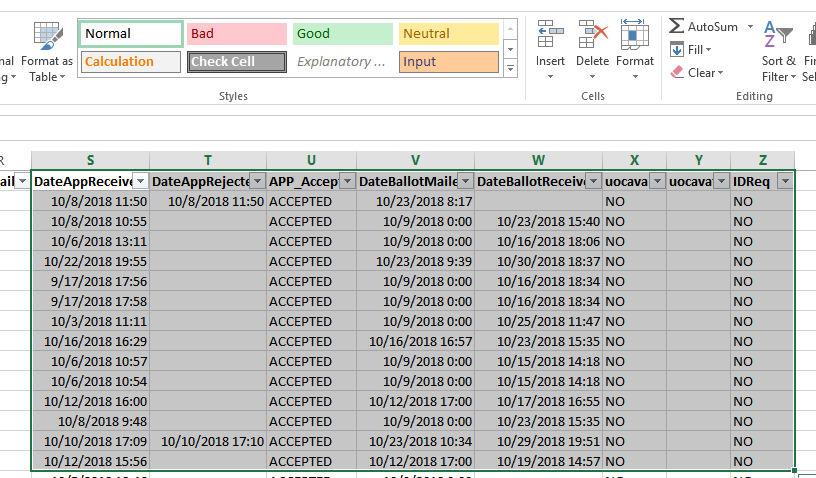Viewport: 816px width, 478px height.
Task: Click the AutoSum sigma icon
Action: pyautogui.click(x=677, y=26)
